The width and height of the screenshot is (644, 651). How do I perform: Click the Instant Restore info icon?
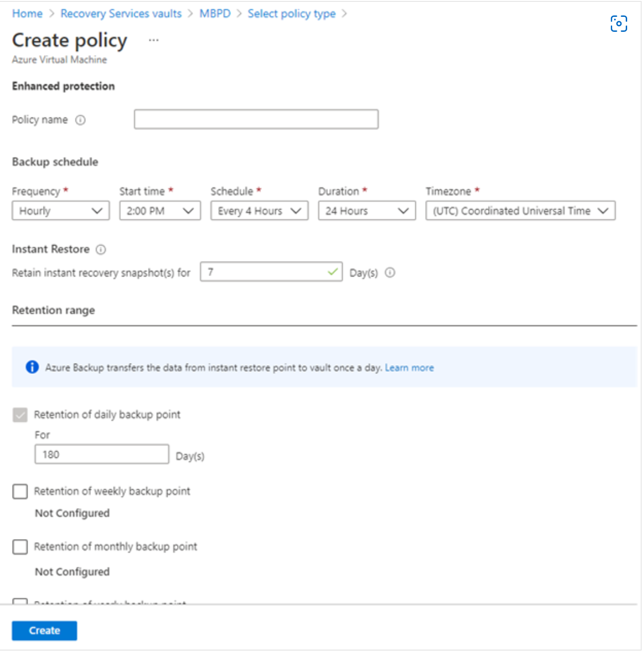point(101,249)
